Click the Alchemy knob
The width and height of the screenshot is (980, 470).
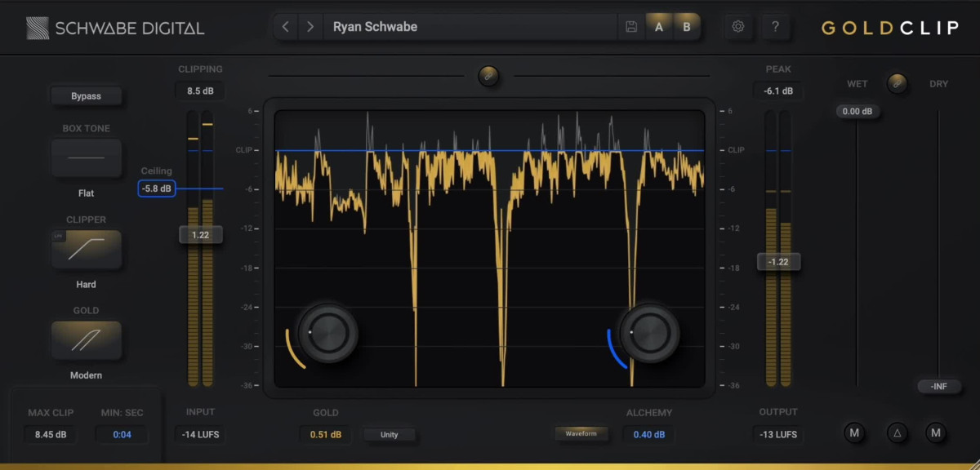tap(649, 333)
